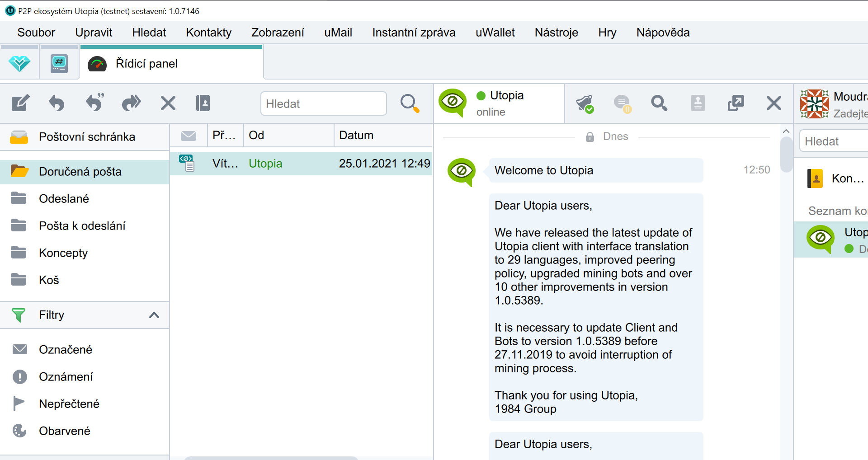Click the notification bell icon in chat header
Screen dimensions: 868x460
click(585, 103)
